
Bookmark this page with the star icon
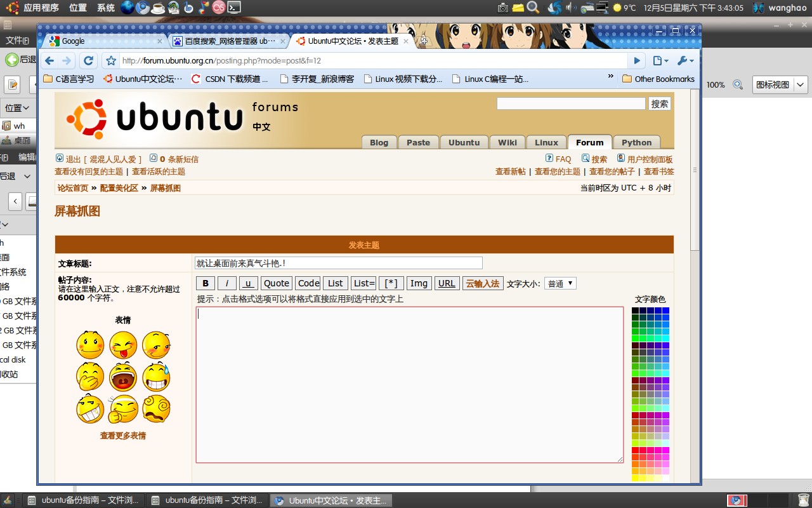pyautogui.click(x=111, y=61)
